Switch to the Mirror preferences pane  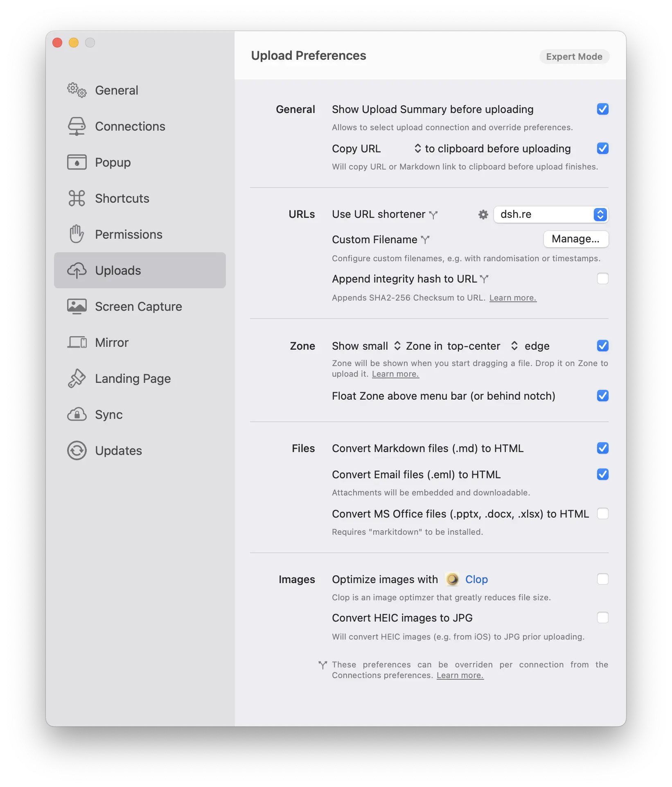click(x=112, y=343)
